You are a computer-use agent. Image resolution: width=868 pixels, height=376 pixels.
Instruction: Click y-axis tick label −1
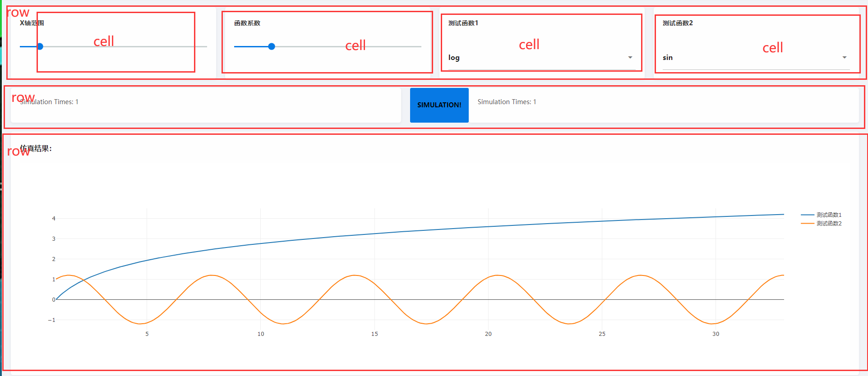pos(52,320)
